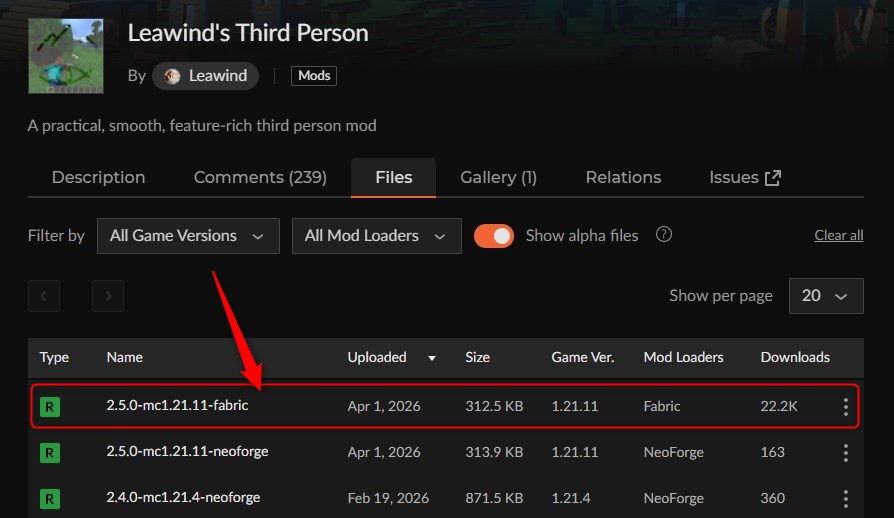
Task: Expand the All Mod Loaders dropdown
Action: (376, 236)
